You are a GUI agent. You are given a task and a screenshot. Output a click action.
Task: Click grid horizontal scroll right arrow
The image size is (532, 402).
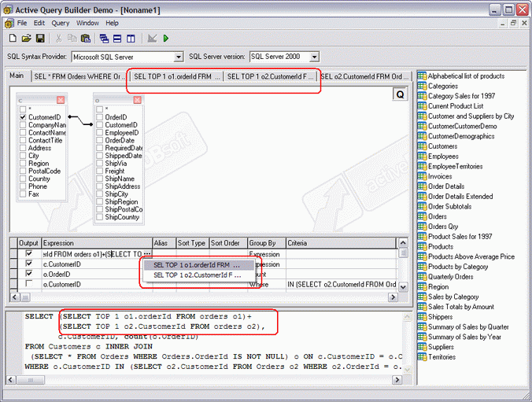click(393, 297)
